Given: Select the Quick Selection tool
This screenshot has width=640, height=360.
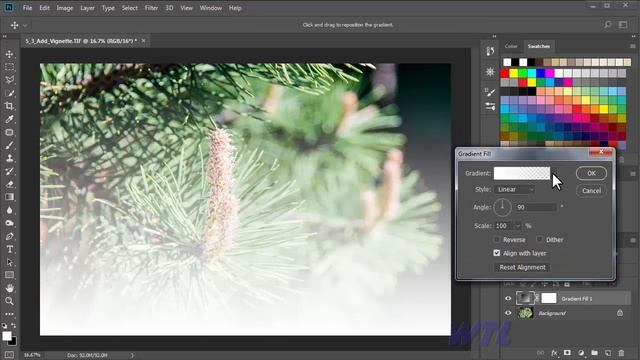Looking at the screenshot, I should coord(9,93).
